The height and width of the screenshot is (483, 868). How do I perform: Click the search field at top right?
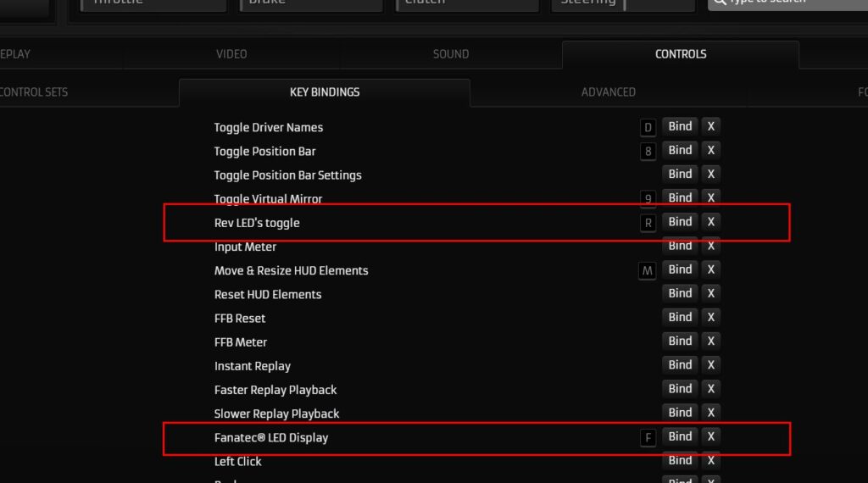click(x=787, y=3)
